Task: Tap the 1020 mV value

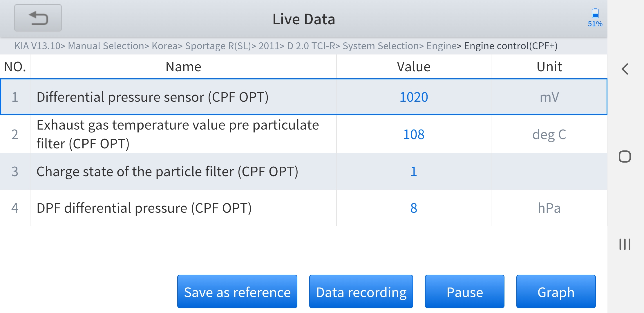Action: tap(414, 97)
